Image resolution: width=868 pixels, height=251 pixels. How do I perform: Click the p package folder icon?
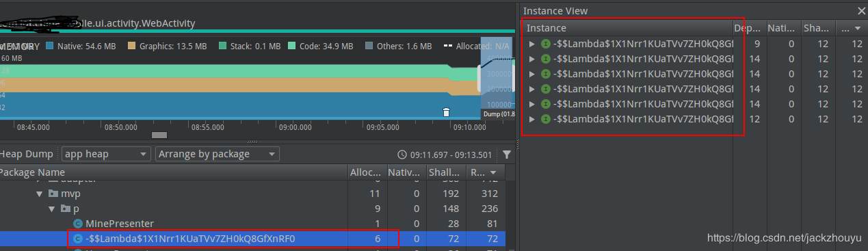(x=65, y=209)
